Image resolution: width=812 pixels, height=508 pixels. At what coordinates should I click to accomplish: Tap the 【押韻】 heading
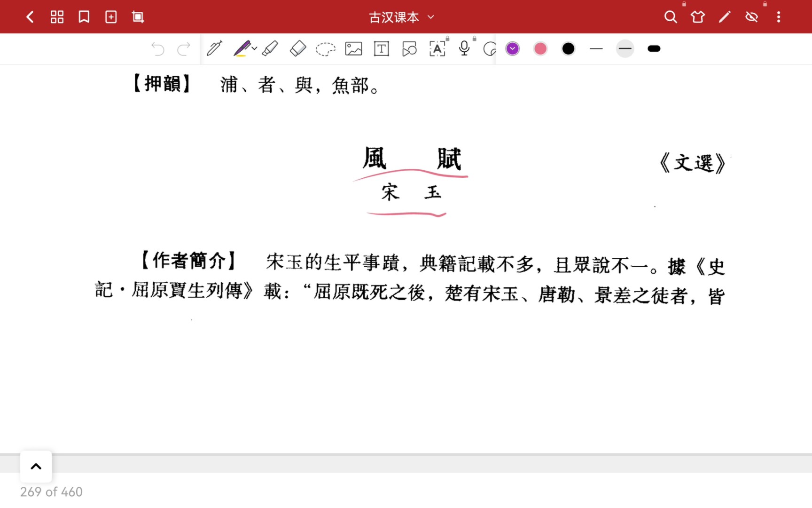pyautogui.click(x=162, y=84)
